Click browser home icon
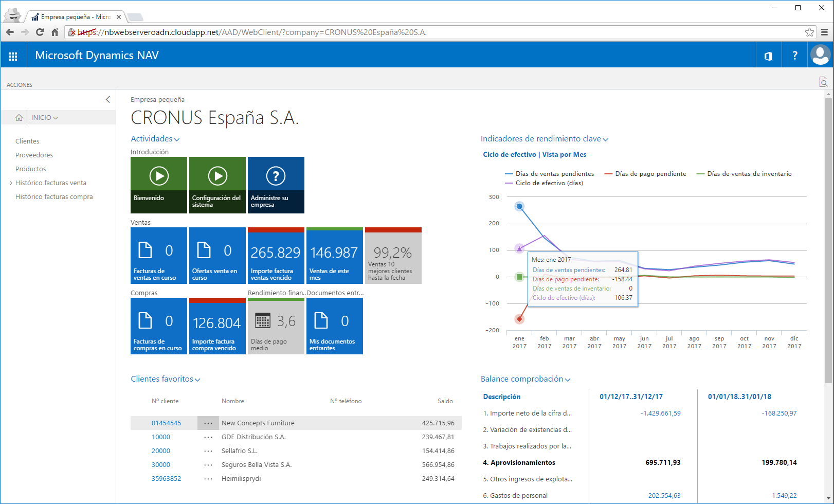Viewport: 834px width, 504px height. [55, 32]
